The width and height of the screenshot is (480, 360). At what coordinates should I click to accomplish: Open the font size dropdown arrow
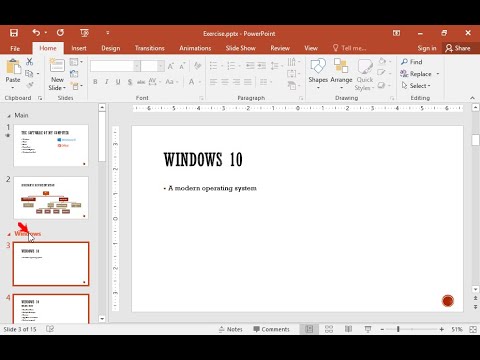click(161, 66)
